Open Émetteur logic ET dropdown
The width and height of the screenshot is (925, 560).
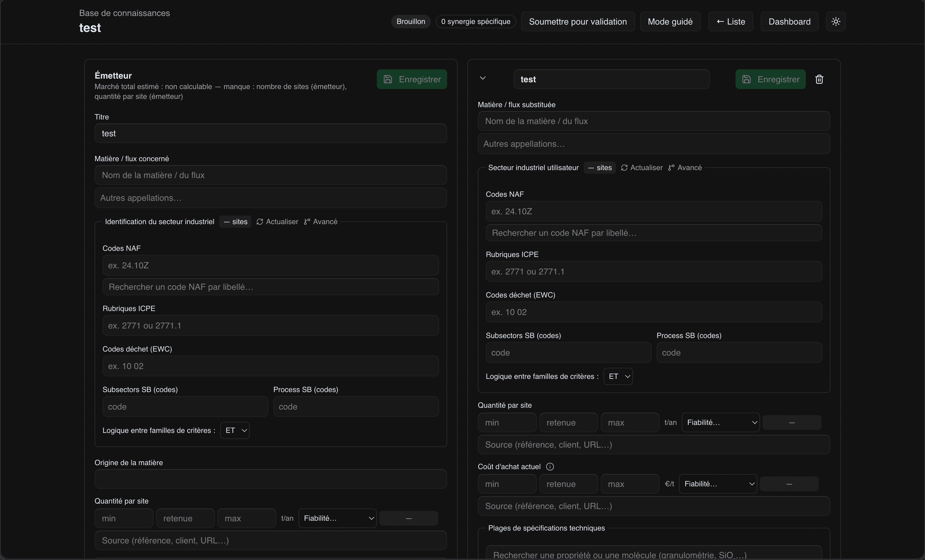[235, 430]
